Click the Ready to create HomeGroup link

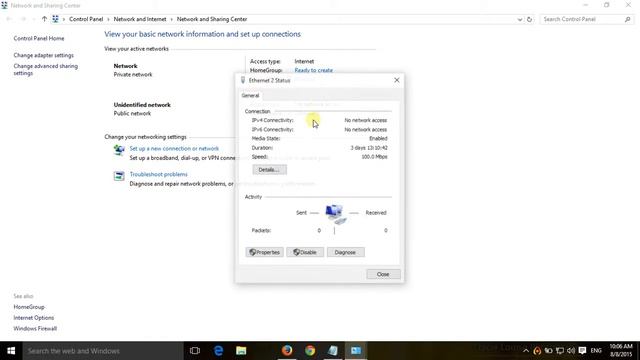click(313, 70)
